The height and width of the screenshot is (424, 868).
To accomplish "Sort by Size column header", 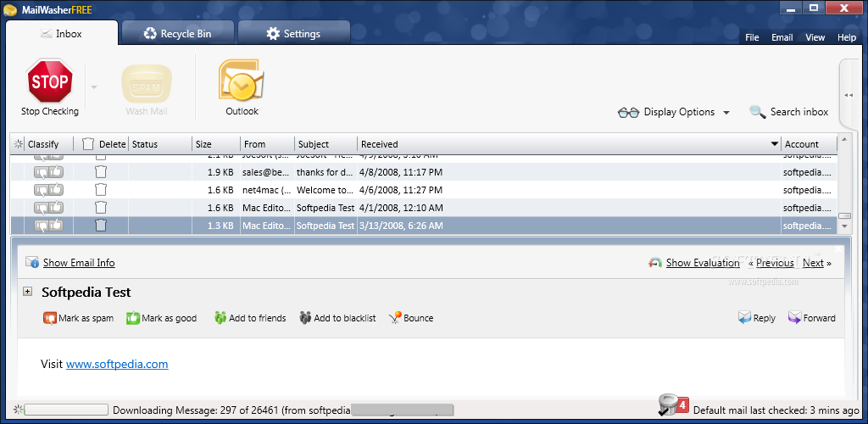I will pos(216,144).
